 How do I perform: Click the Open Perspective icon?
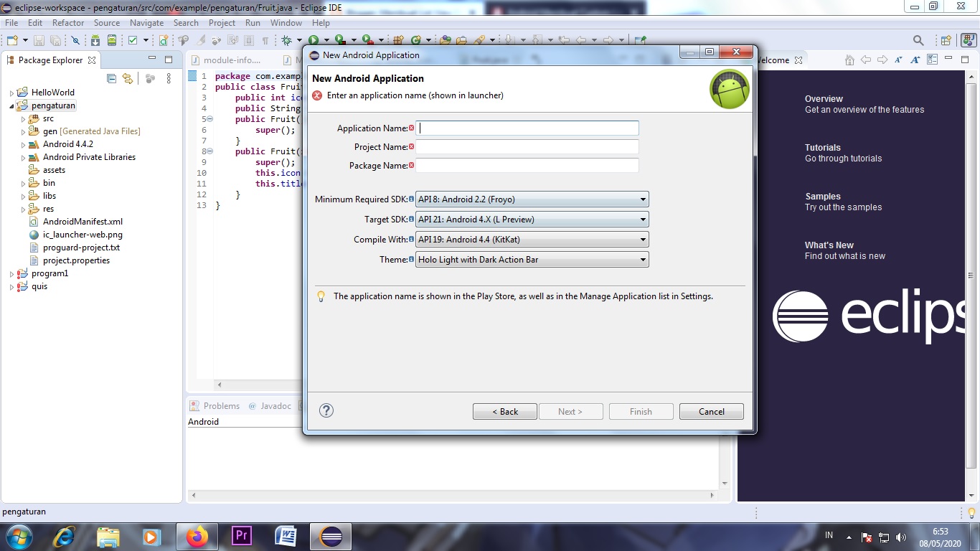[946, 40]
